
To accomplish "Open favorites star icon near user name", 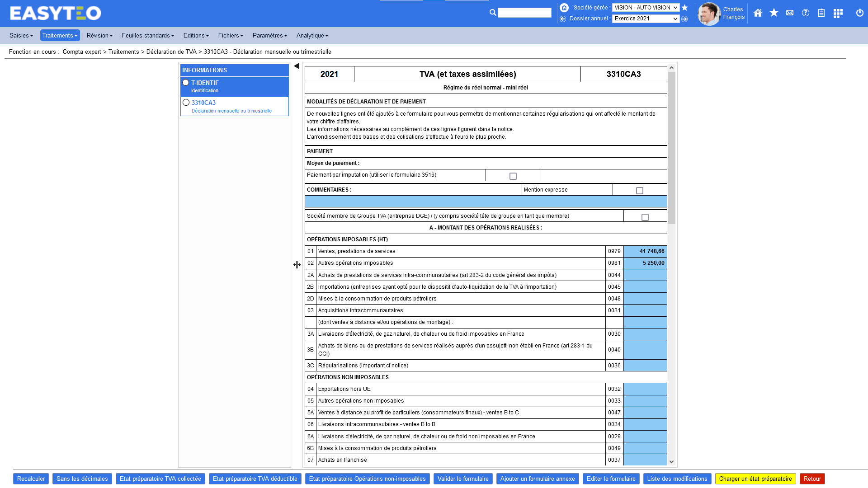I will tap(774, 13).
